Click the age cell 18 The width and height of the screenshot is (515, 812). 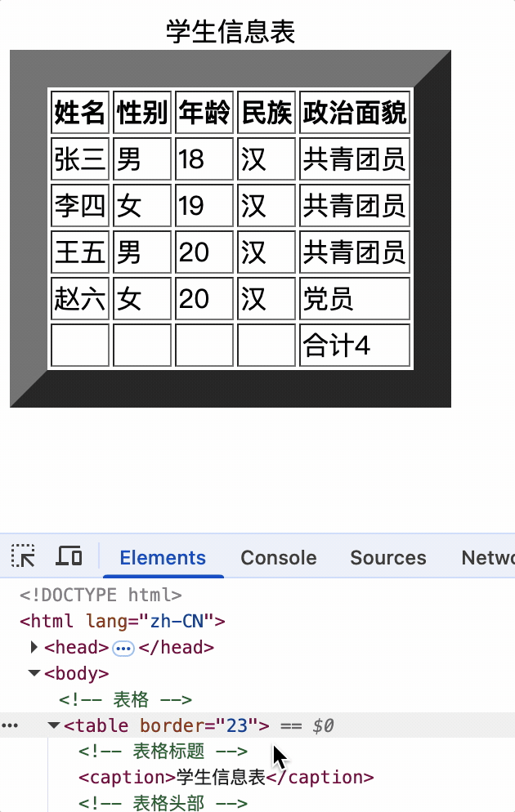(204, 159)
